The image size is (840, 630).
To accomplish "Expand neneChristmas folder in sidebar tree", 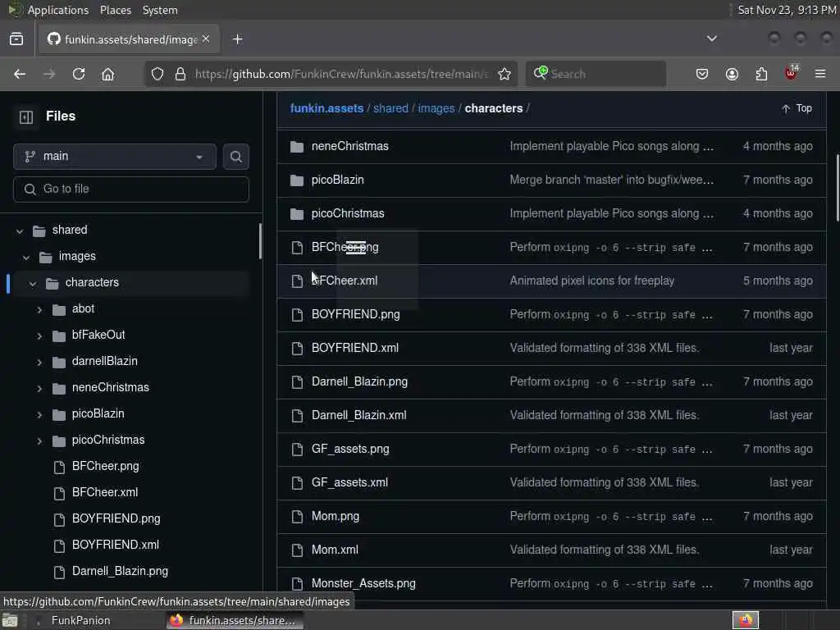I will click(39, 388).
